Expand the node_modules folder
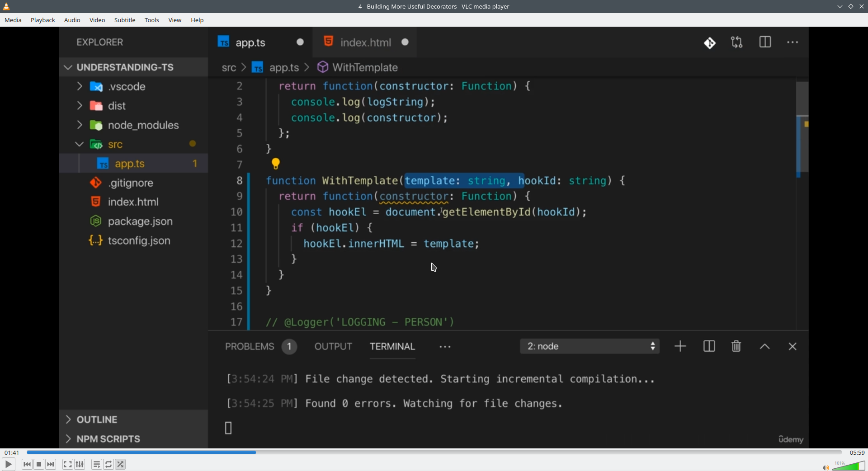Screen dimensions: 868x471 134,126
